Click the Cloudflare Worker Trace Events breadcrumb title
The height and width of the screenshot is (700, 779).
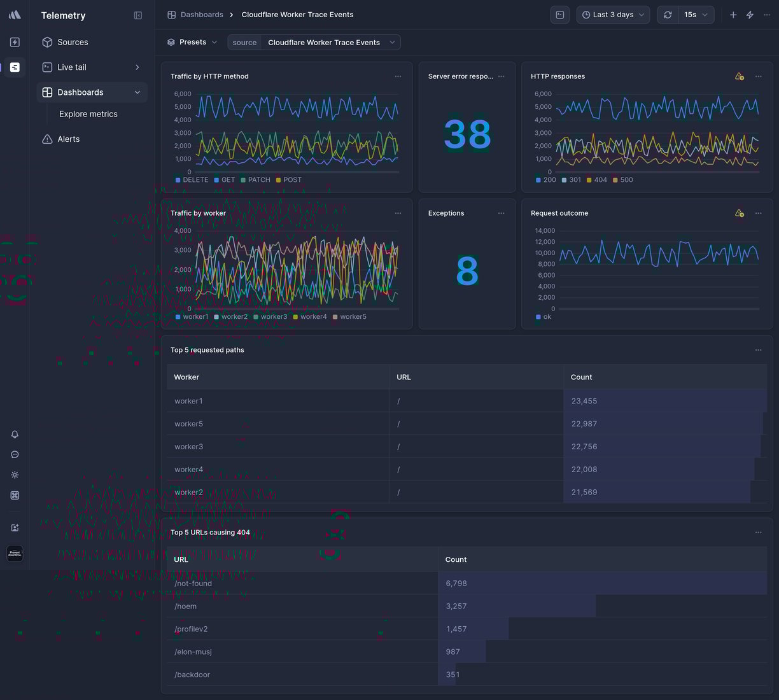pyautogui.click(x=297, y=15)
